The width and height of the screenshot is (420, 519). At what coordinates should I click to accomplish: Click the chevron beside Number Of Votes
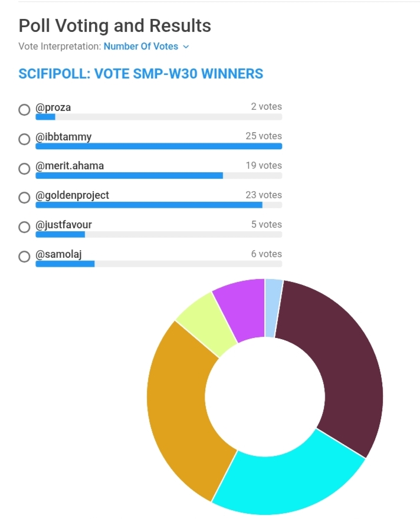click(186, 46)
